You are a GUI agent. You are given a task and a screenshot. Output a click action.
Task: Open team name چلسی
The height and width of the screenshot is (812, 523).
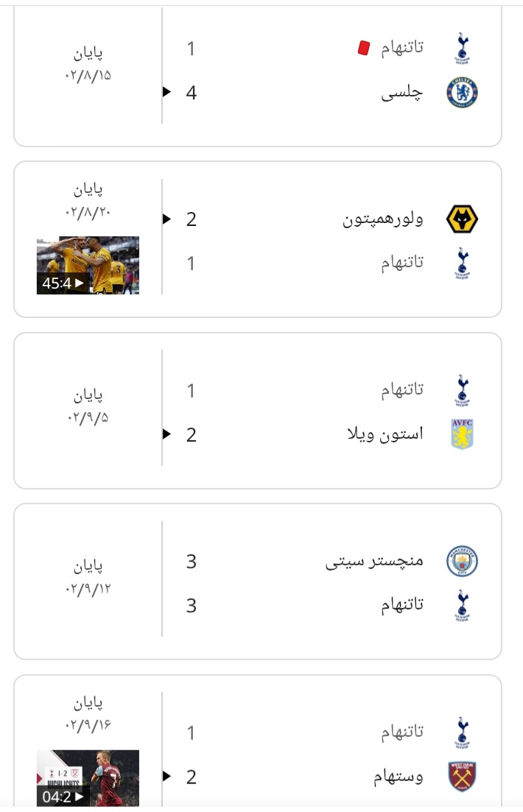click(401, 93)
